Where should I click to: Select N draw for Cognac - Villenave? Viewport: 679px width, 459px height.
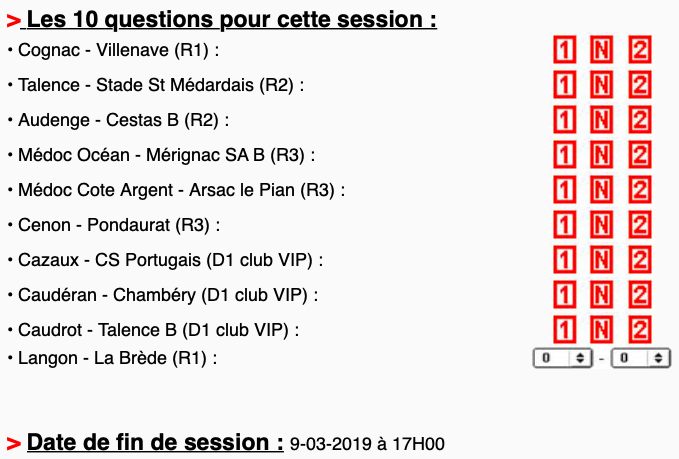(601, 50)
